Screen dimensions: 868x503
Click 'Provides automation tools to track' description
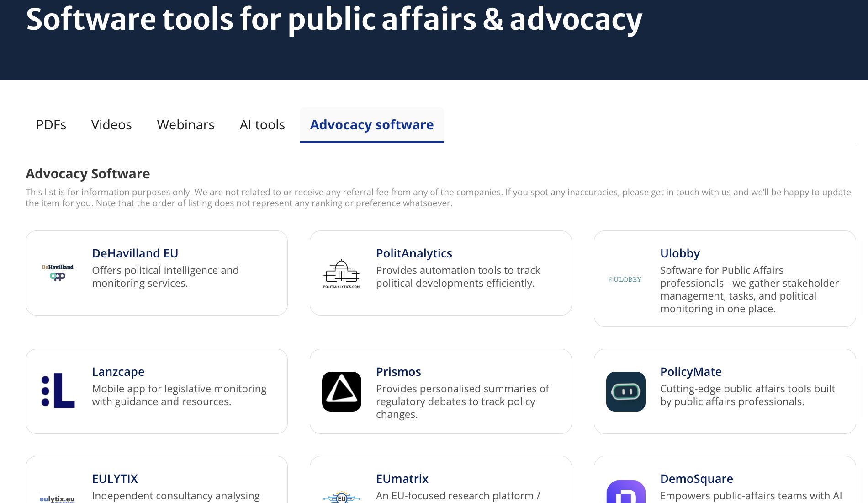(x=458, y=277)
